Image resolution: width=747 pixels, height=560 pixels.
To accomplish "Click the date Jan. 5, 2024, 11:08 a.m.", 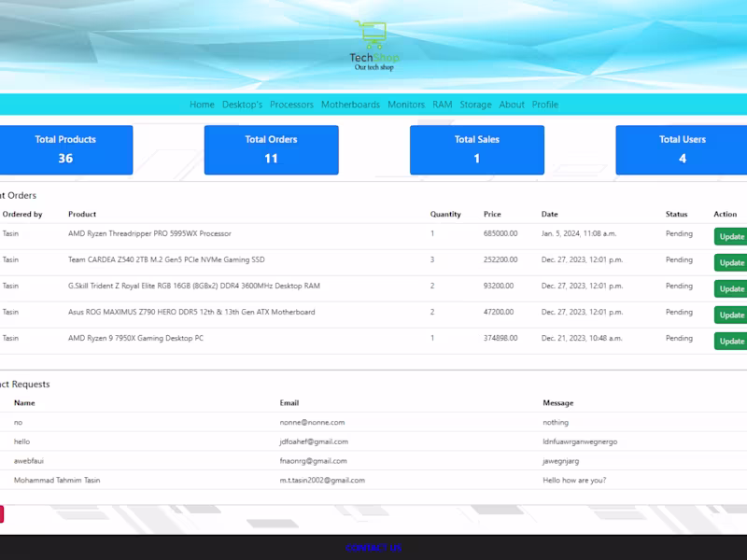I will (579, 233).
